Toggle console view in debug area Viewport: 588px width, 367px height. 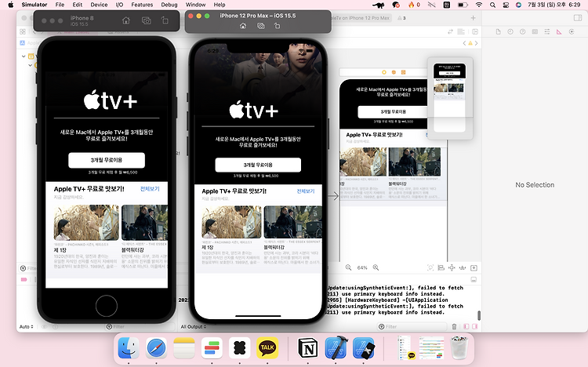(475, 326)
